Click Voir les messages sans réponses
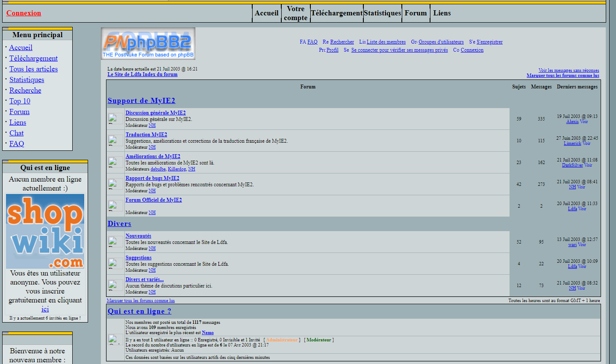This screenshot has width=616, height=364. click(569, 70)
